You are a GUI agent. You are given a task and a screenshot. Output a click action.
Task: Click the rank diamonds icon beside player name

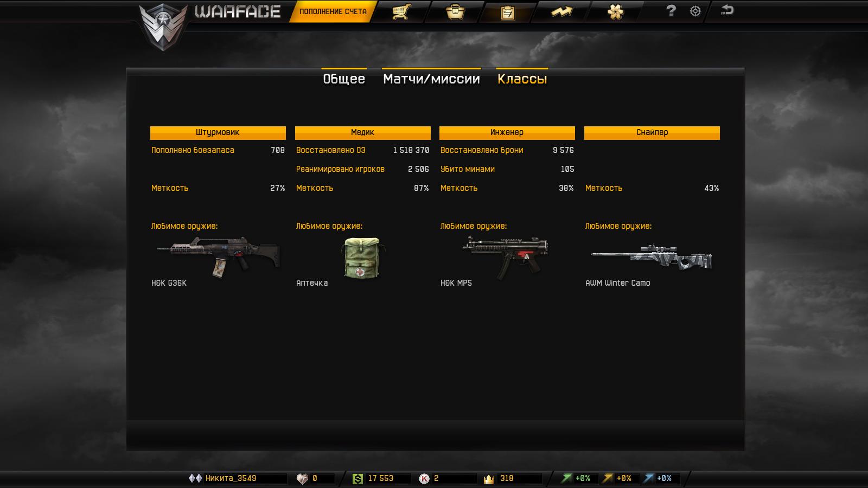point(195,478)
